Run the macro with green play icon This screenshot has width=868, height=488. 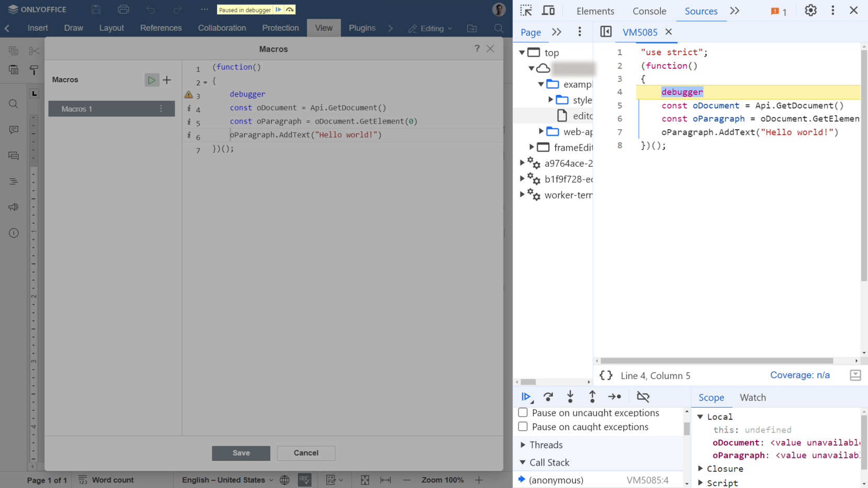[151, 80]
